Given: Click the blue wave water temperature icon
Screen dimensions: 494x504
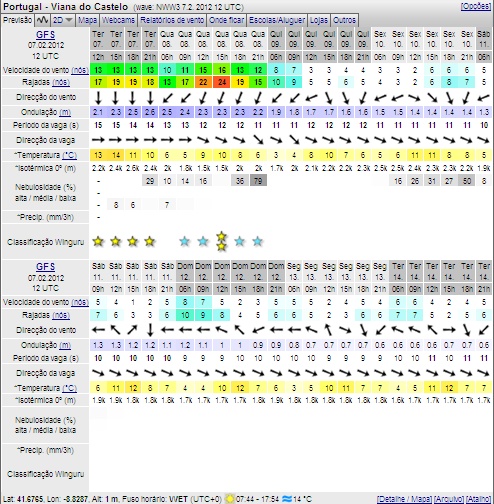Looking at the screenshot, I should [287, 499].
